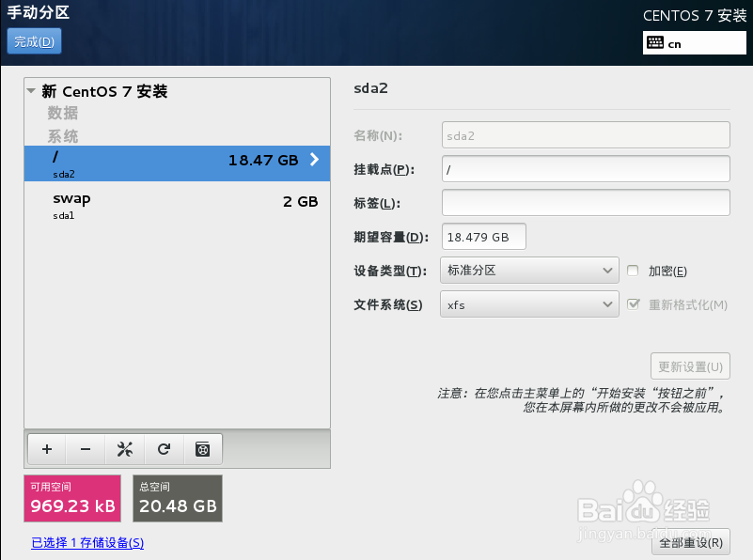This screenshot has height=560, width=753.
Task: Click the 数据 heading in the partition list
Action: pos(62,114)
